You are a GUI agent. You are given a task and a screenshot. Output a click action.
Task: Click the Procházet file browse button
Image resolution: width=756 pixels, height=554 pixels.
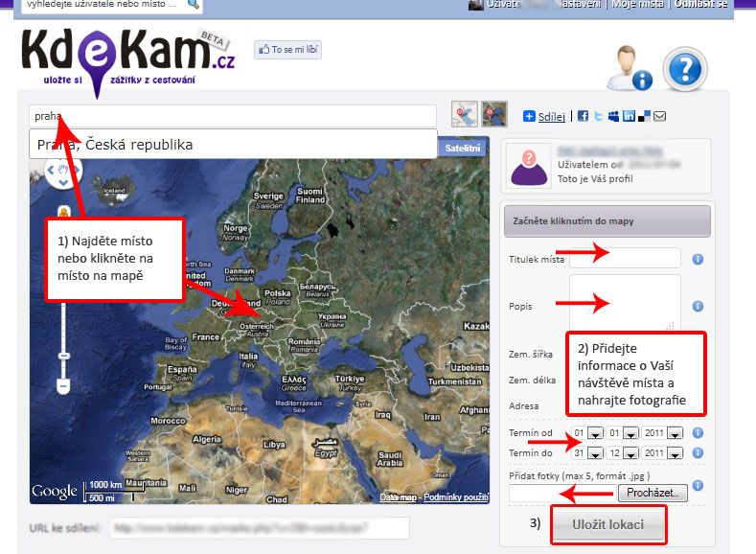[x=653, y=493]
